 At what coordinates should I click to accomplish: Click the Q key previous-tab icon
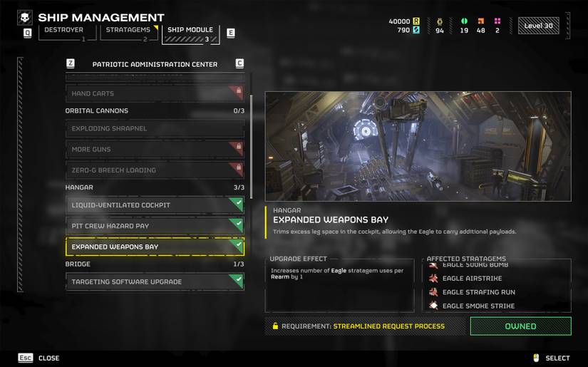point(27,33)
